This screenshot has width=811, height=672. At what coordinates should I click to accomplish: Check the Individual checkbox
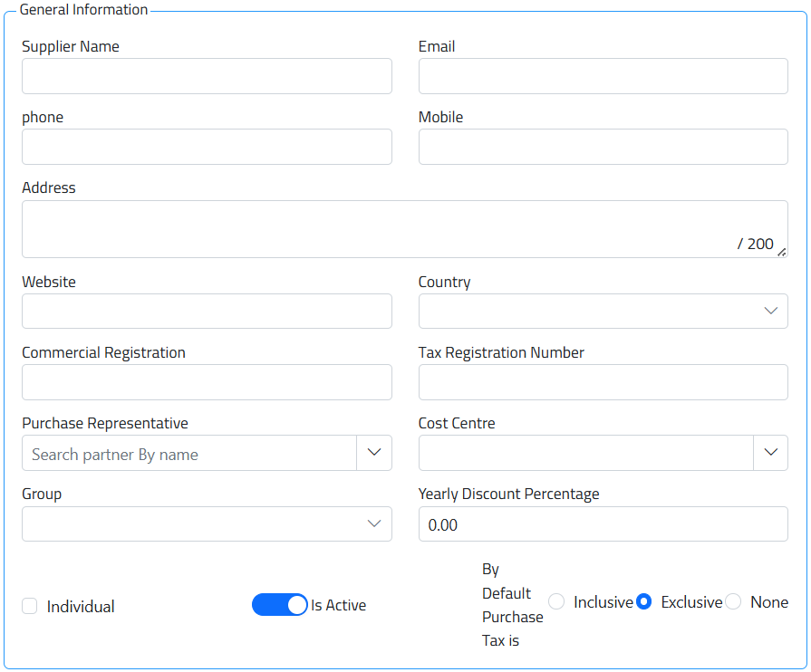click(30, 607)
